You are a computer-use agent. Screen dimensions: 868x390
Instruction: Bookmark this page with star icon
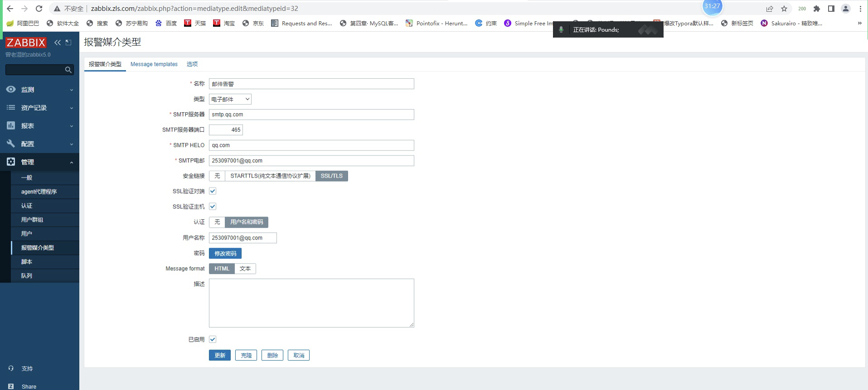tap(784, 9)
